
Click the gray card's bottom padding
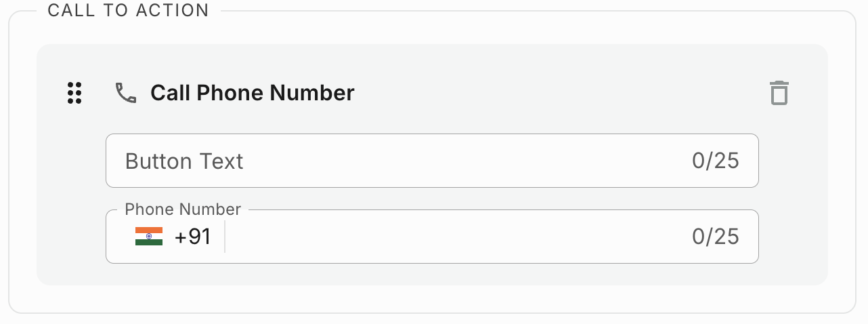tap(432, 275)
